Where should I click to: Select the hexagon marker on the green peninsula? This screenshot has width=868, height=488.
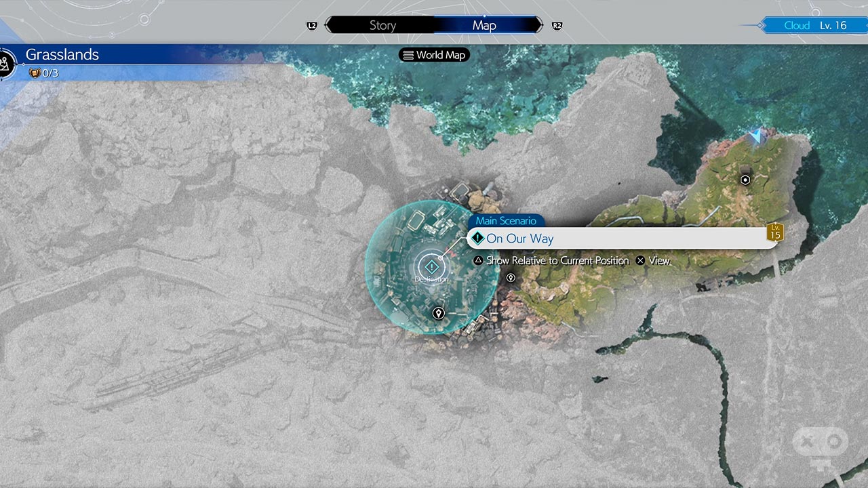tap(745, 180)
